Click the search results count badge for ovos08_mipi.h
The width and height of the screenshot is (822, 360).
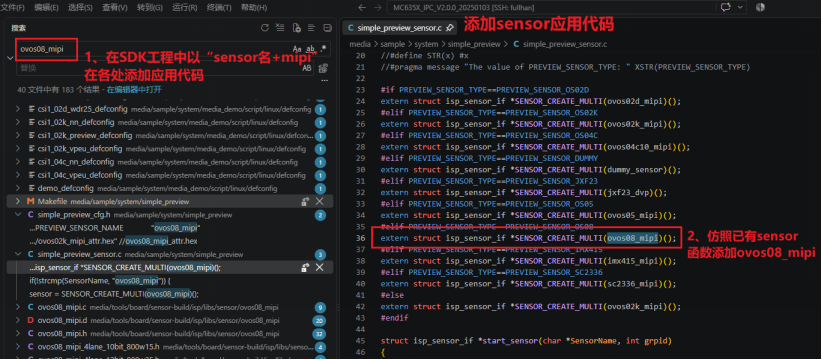pyautogui.click(x=319, y=333)
